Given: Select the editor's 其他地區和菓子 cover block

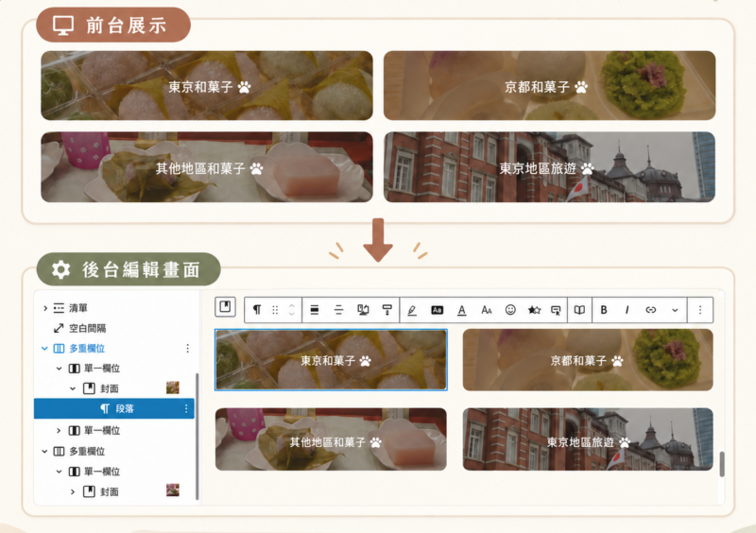Looking at the screenshot, I should [332, 439].
